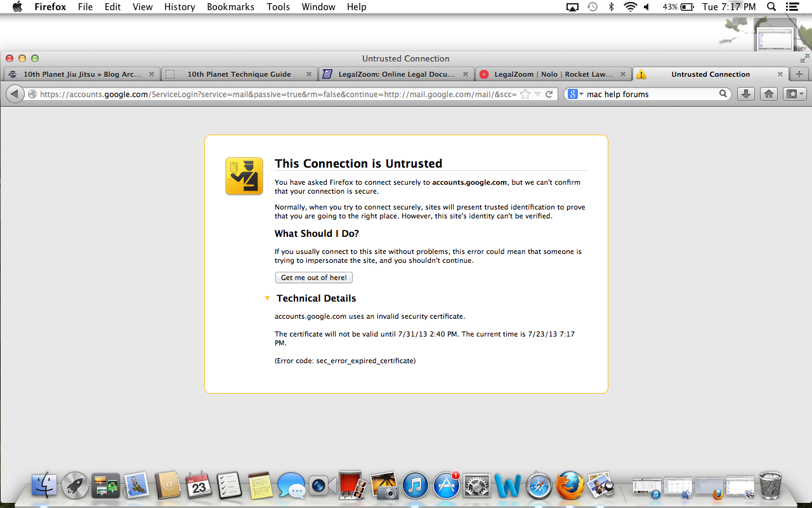Open Notification Center list icon
The width and height of the screenshot is (812, 508).
[x=791, y=7]
